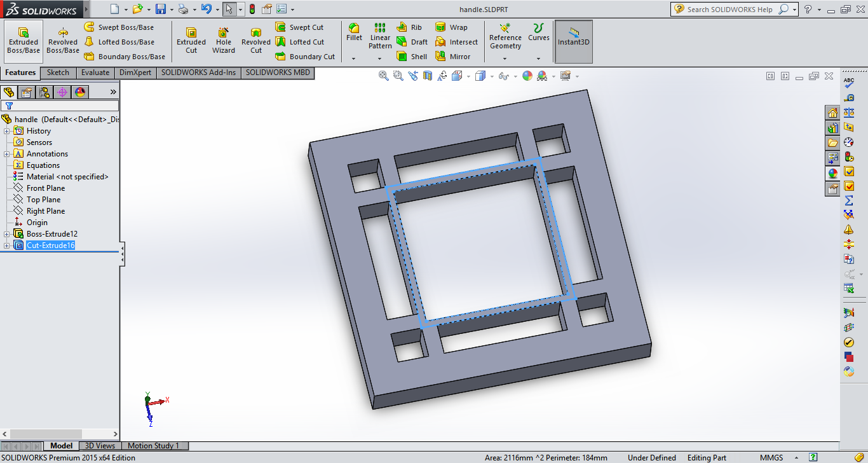Click the Linear Pattern tool
The width and height of the screenshot is (868, 463).
[380, 36]
